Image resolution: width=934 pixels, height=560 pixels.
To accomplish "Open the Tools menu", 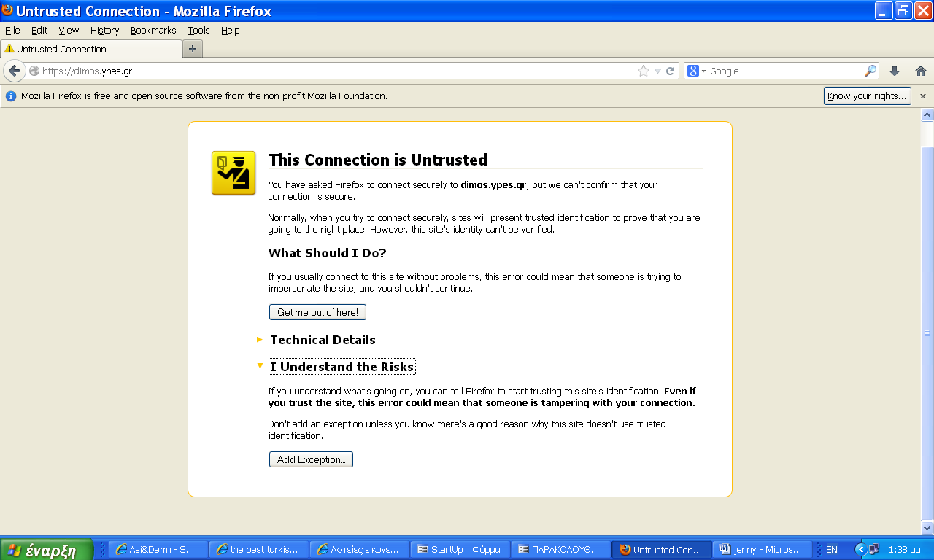I will pos(198,31).
